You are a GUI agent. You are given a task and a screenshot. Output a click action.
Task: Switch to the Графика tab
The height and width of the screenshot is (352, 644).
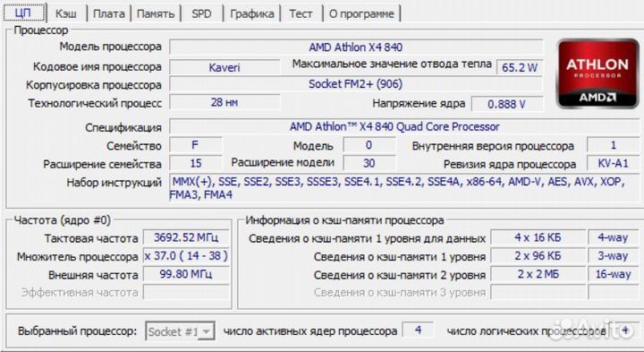tap(251, 13)
